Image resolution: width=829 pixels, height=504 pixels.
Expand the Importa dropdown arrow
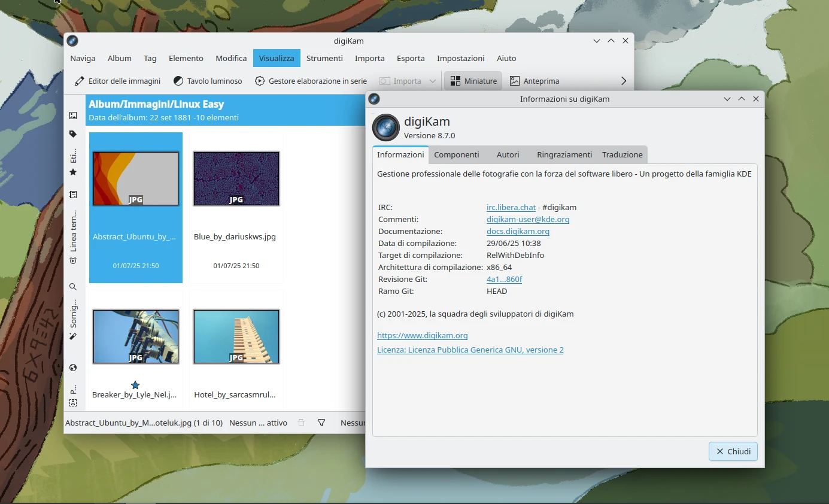[x=433, y=81]
